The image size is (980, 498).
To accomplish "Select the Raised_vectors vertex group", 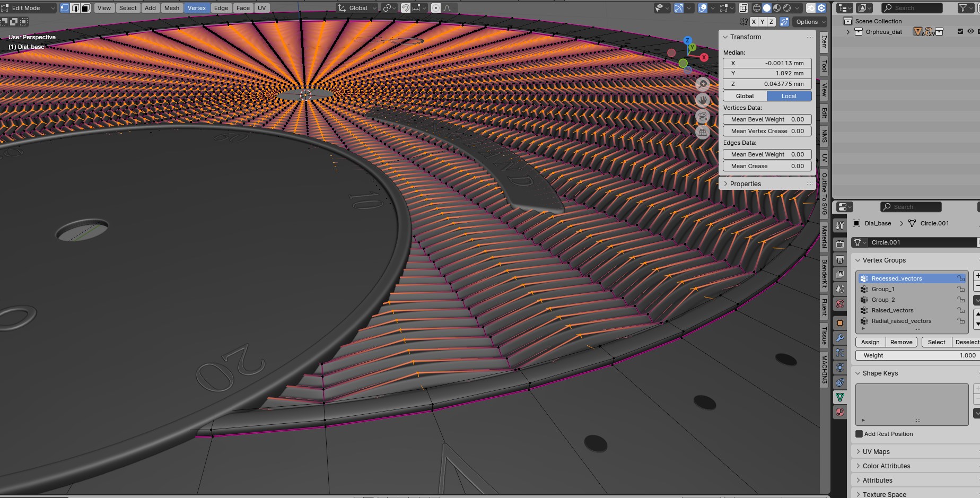I will coord(892,310).
